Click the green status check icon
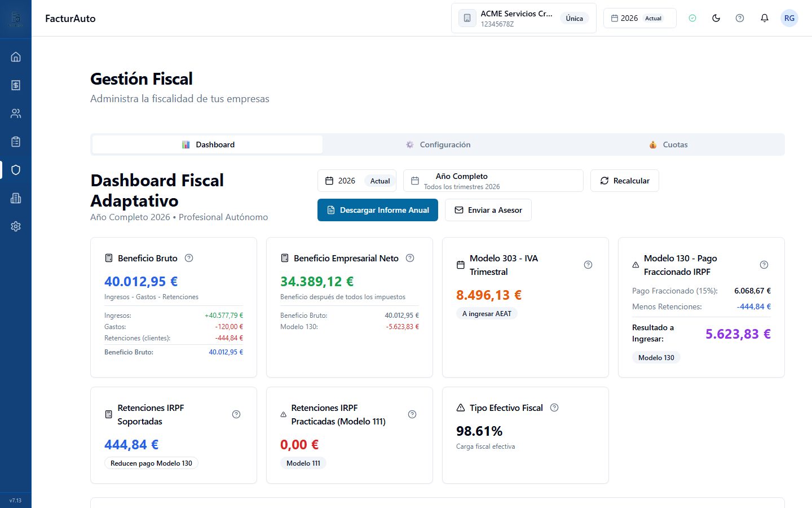This screenshot has width=812, height=508. (692, 18)
